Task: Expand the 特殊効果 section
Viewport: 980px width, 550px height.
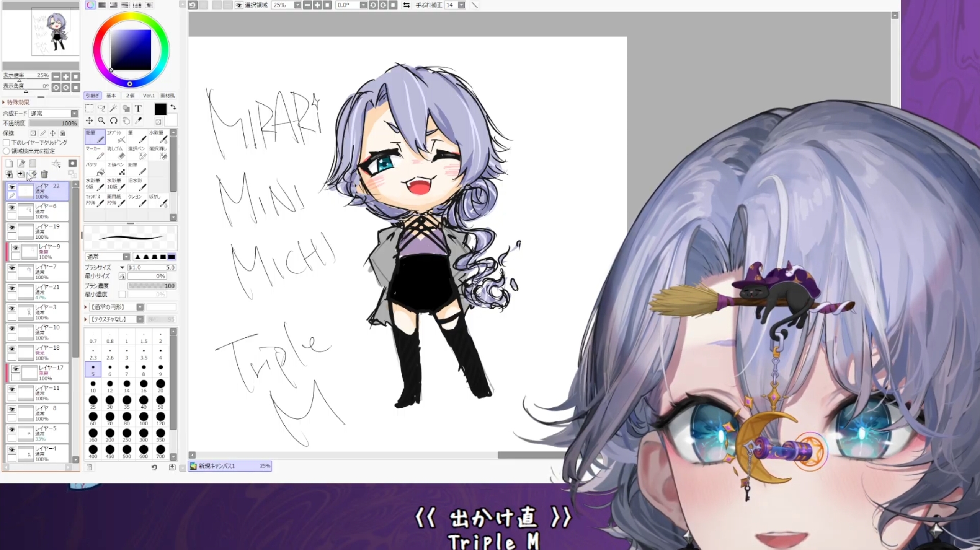Action: [16, 102]
